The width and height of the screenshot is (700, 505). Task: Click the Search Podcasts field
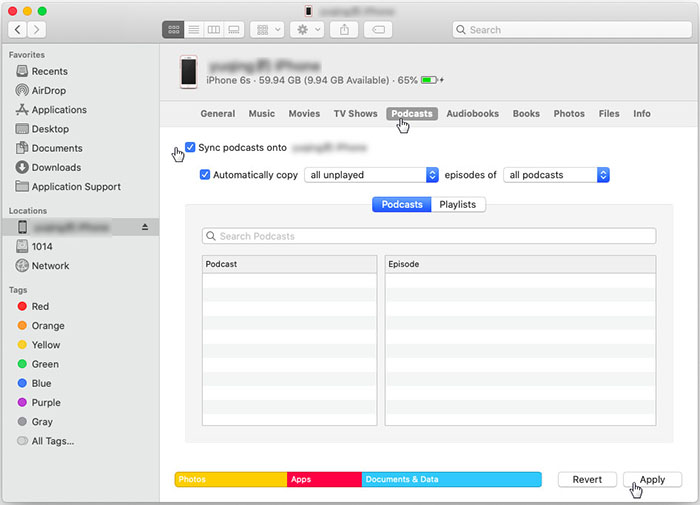(429, 236)
